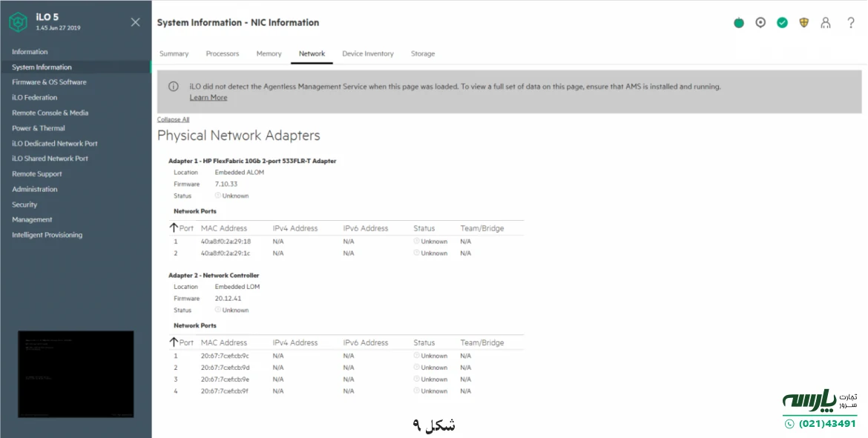The image size is (868, 438).
Task: Click the gold shield security icon
Action: [803, 22]
